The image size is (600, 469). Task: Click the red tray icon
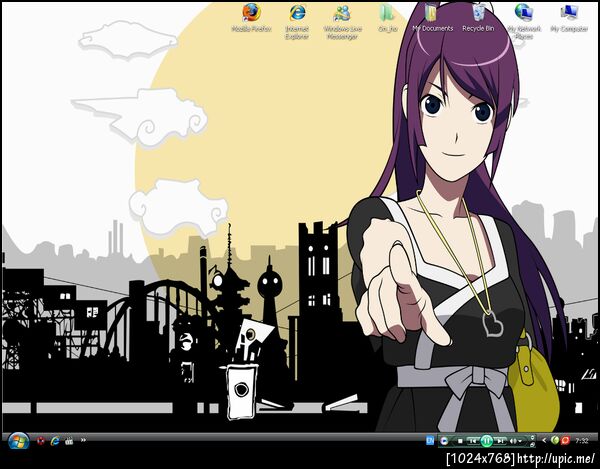coord(565,440)
